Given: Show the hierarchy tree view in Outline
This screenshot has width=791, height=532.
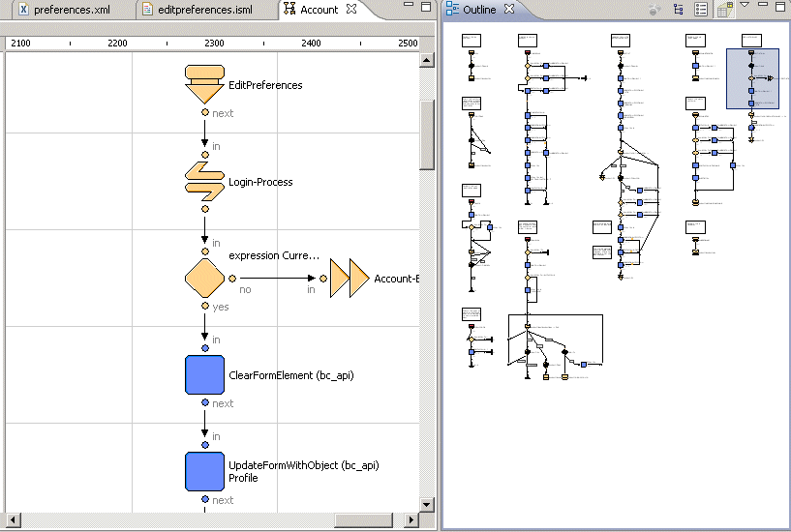Looking at the screenshot, I should pos(678,10).
